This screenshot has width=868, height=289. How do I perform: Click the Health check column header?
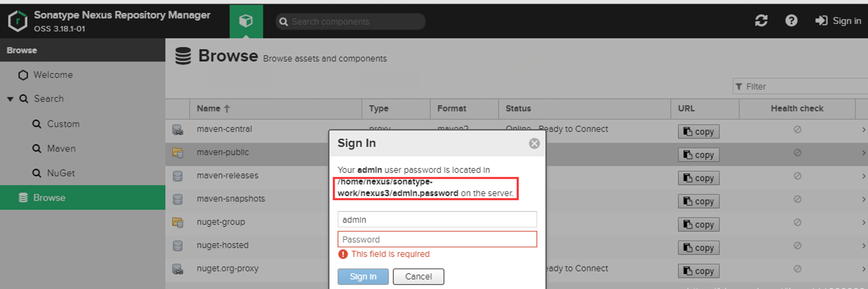(x=797, y=109)
